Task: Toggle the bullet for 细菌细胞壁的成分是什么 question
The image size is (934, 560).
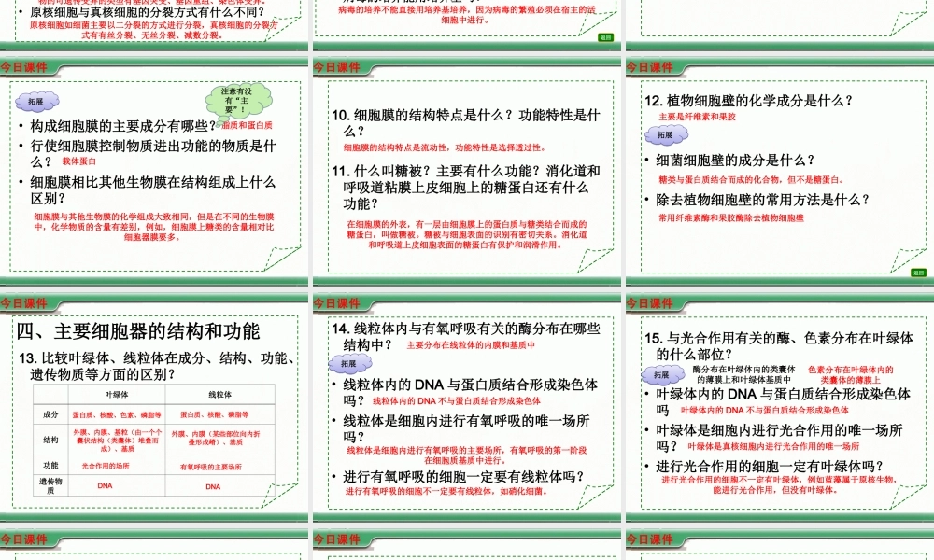Action: click(647, 160)
